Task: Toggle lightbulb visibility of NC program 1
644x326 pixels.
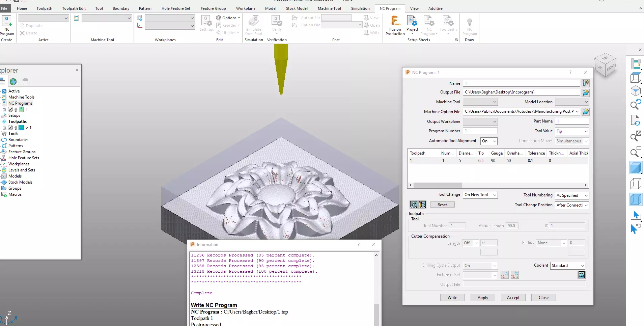Action: pos(16,110)
